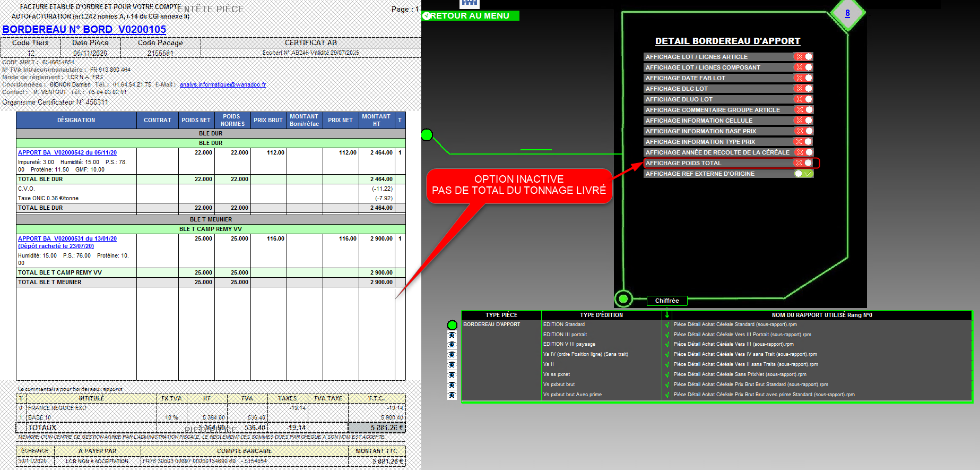Click the eye icon beside EDITION III portrait
The width and height of the screenshot is (980, 470).
click(452, 335)
